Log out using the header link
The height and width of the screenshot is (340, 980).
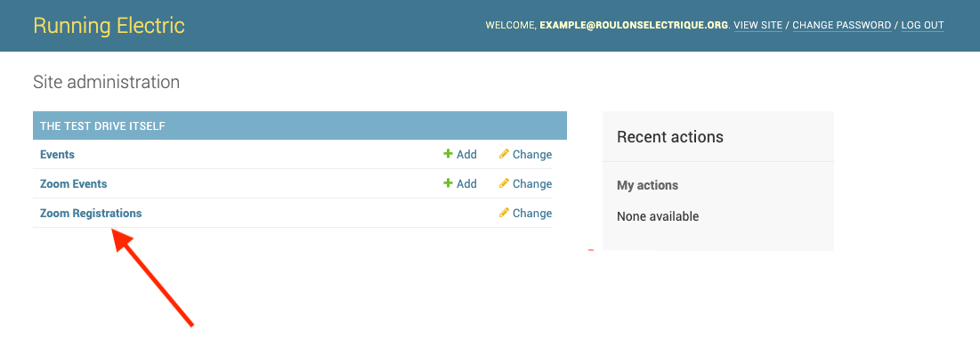(x=922, y=26)
